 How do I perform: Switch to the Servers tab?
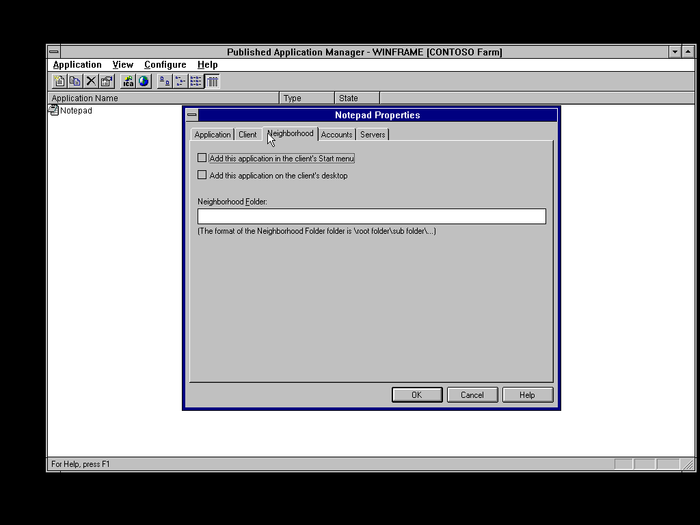point(373,134)
